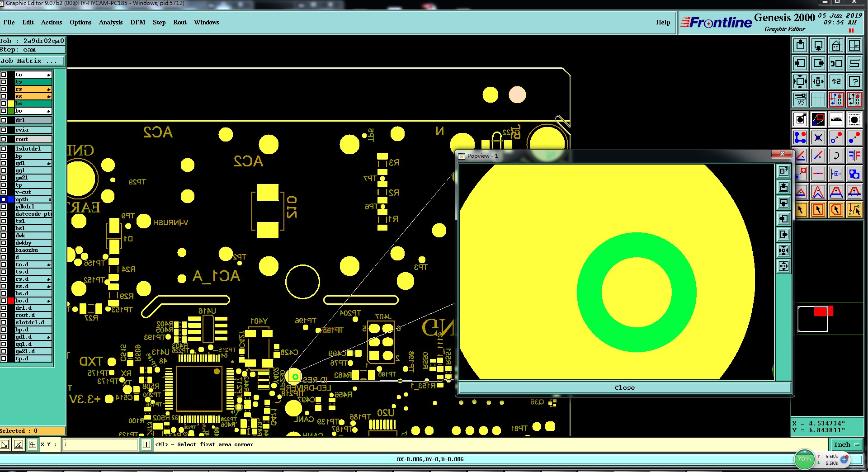Click the pan up icon in main toolbar

[x=800, y=45]
